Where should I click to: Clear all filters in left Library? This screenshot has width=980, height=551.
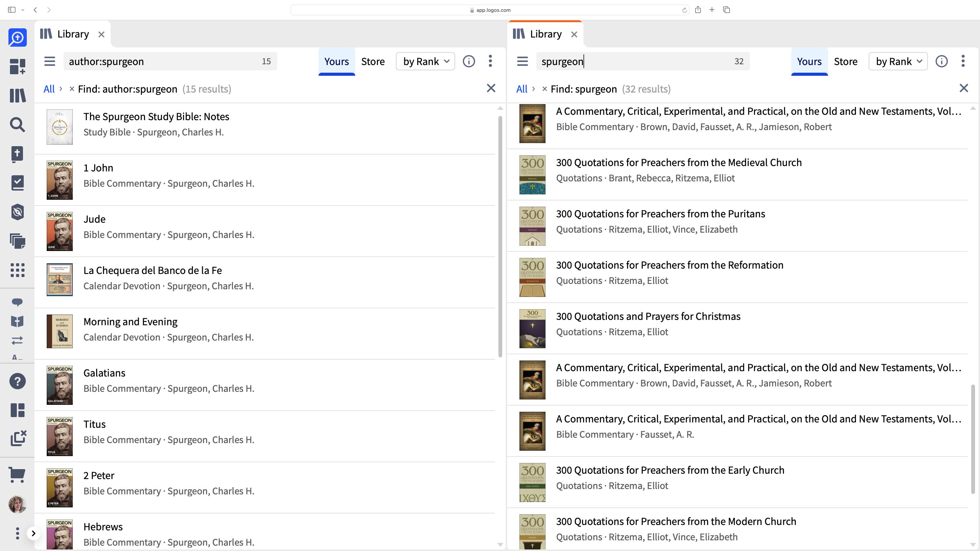coord(491,88)
